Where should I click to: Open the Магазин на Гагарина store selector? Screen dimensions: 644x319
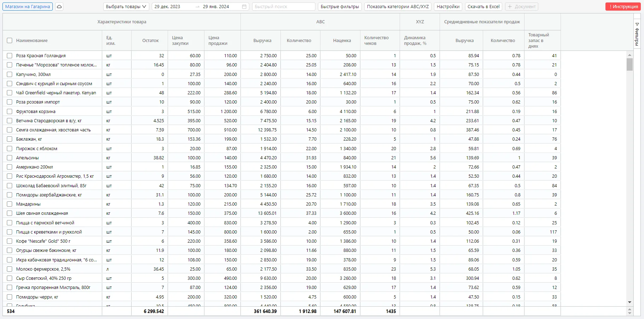(28, 7)
